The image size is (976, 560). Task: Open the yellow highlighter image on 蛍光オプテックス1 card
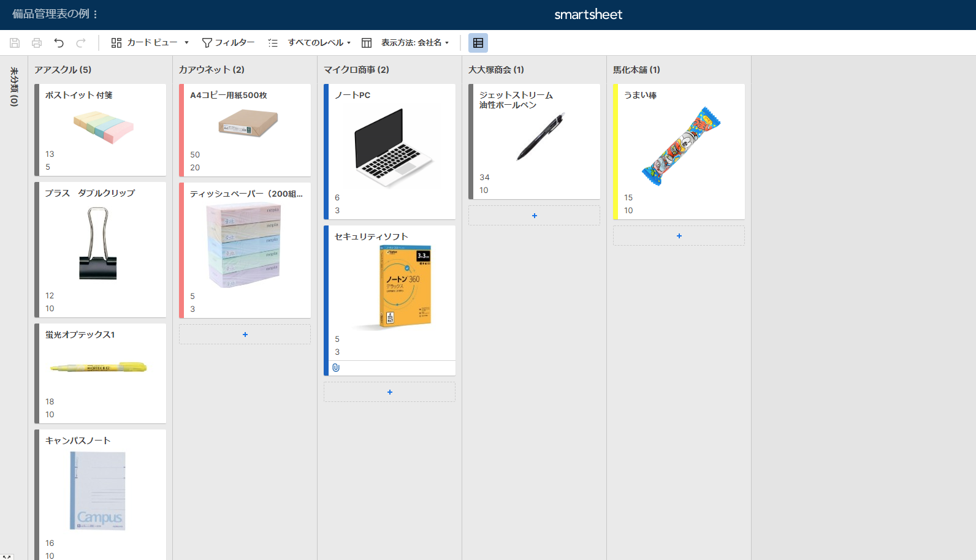98,368
